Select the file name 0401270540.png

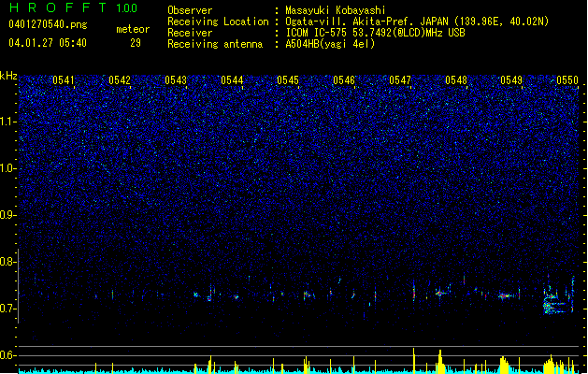pyautogui.click(x=48, y=25)
